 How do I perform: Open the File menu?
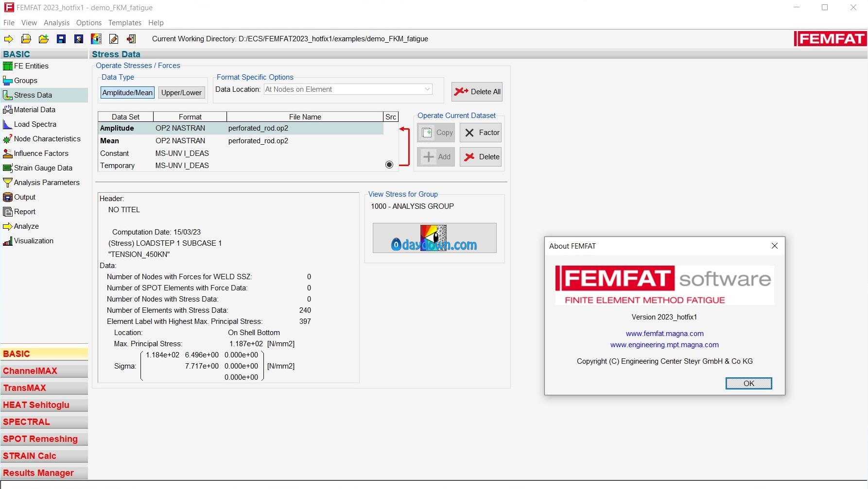pyautogui.click(x=9, y=23)
